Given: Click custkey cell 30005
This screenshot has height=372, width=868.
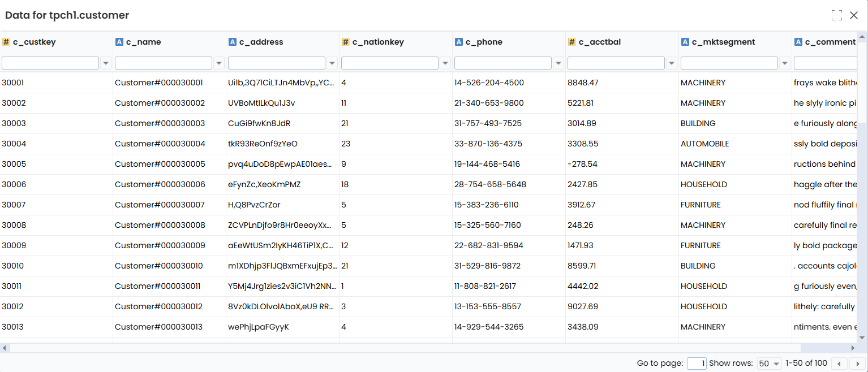Looking at the screenshot, I should tap(57, 164).
